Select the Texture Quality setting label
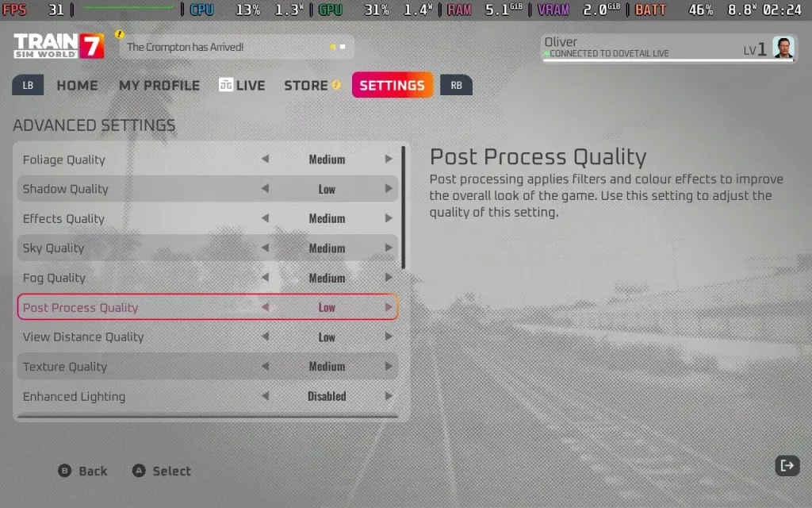The width and height of the screenshot is (812, 508). pos(65,367)
